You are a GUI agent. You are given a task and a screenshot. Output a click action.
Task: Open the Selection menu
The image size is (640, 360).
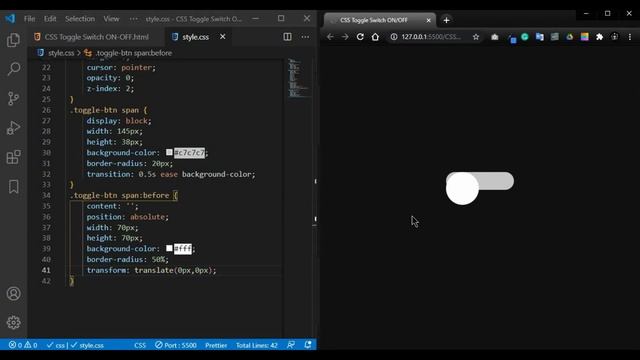(80, 19)
